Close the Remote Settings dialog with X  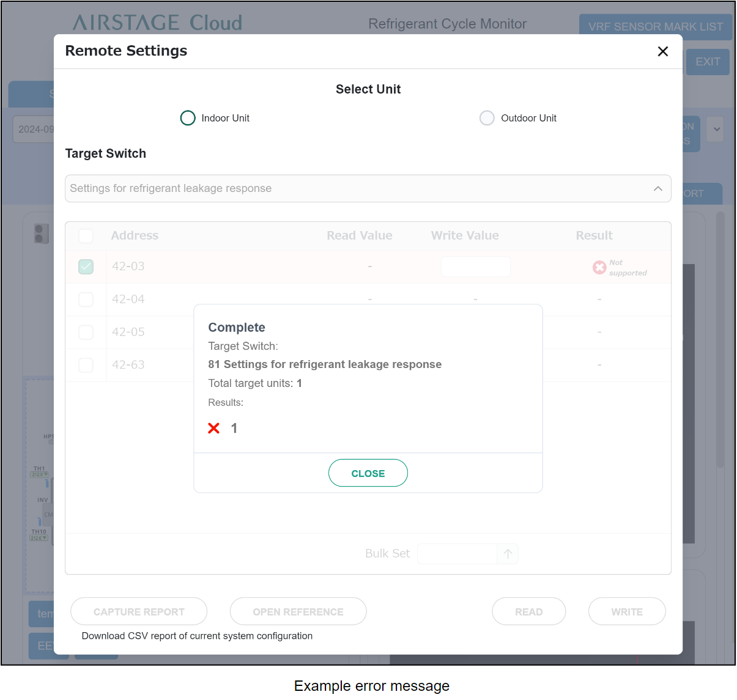pos(662,51)
